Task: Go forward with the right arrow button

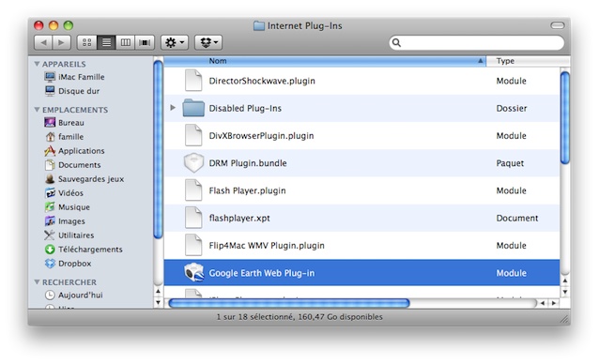Action: pos(62,42)
